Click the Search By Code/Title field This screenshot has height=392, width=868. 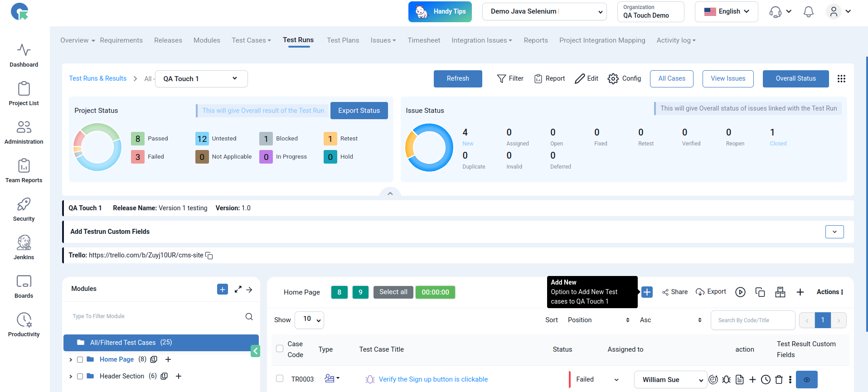(x=752, y=320)
